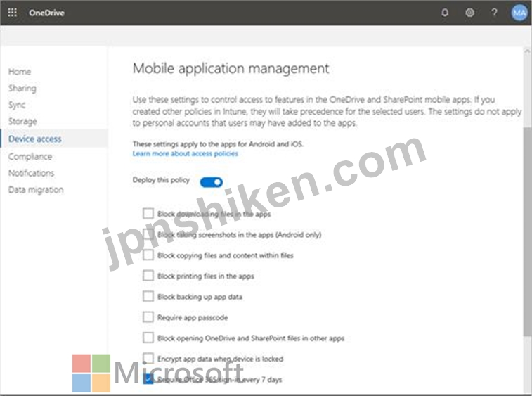Viewport: 532px width, 396px height.
Task: Open the Storage settings page
Action: click(x=22, y=122)
